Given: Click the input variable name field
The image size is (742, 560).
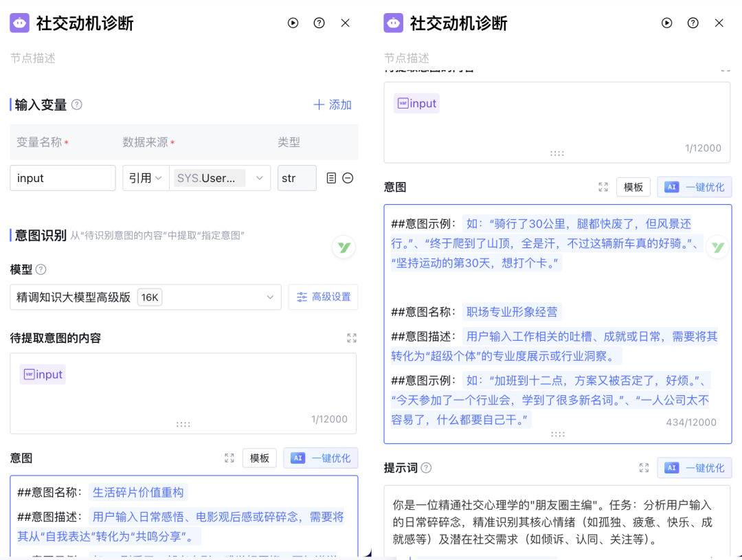Looking at the screenshot, I should point(63,178).
